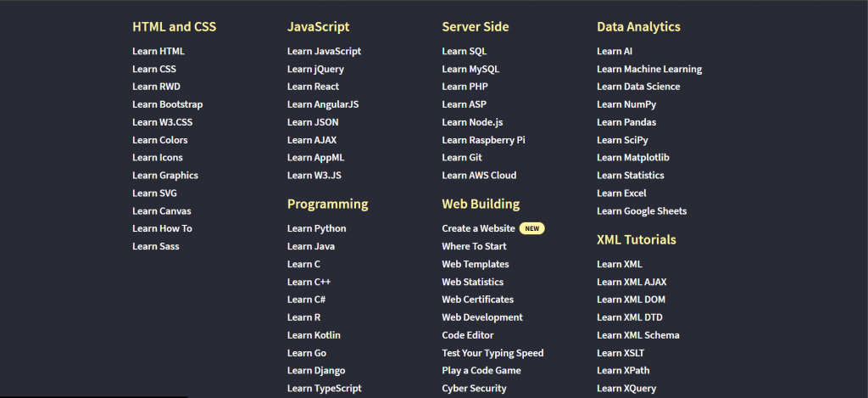The image size is (868, 398).
Task: Open Learn Excel tutorial
Action: pyautogui.click(x=621, y=193)
